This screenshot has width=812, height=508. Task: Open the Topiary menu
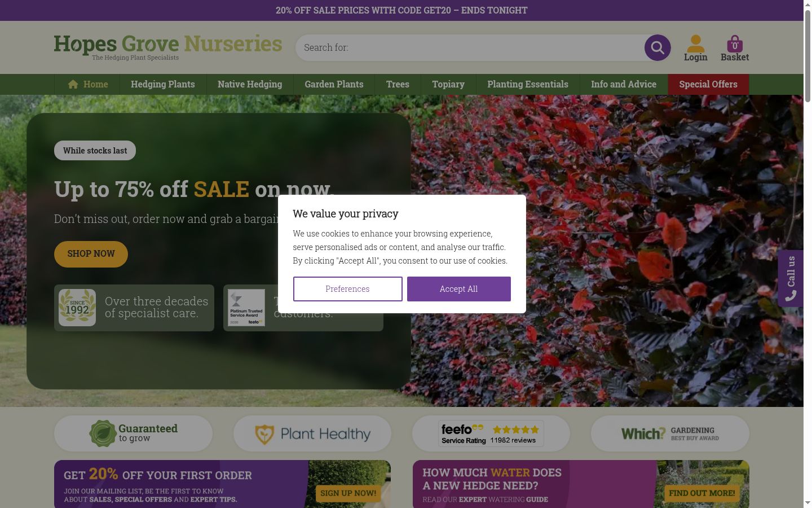click(448, 84)
